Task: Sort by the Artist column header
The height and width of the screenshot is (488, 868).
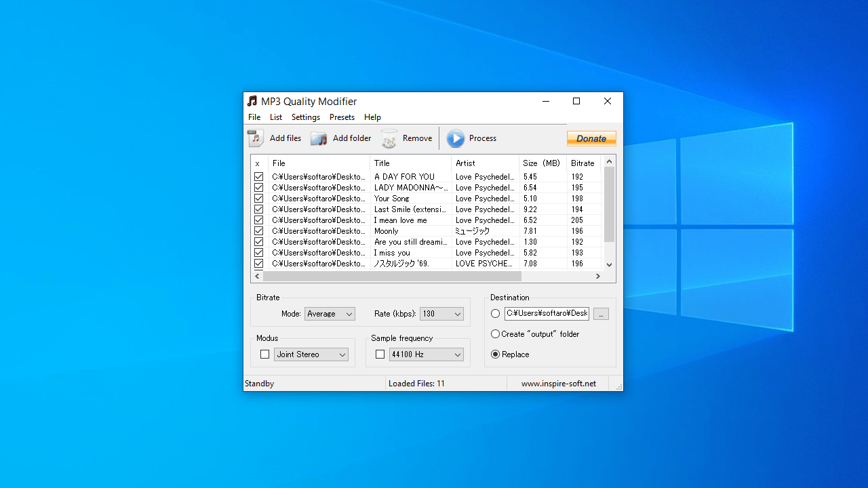Action: point(486,163)
